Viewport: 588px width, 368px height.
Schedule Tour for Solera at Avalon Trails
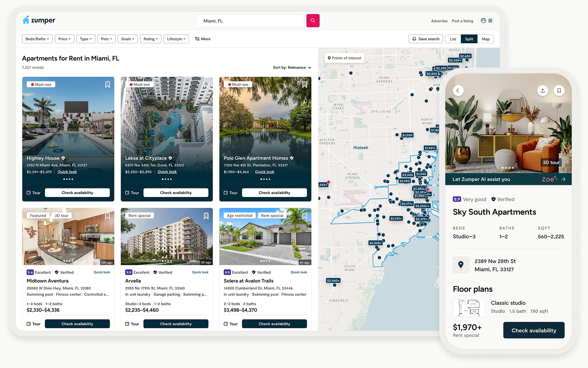[230, 324]
